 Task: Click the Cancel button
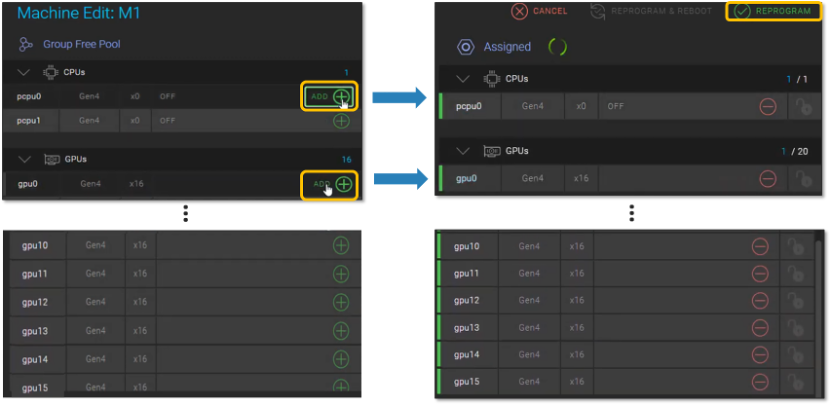pyautogui.click(x=539, y=12)
